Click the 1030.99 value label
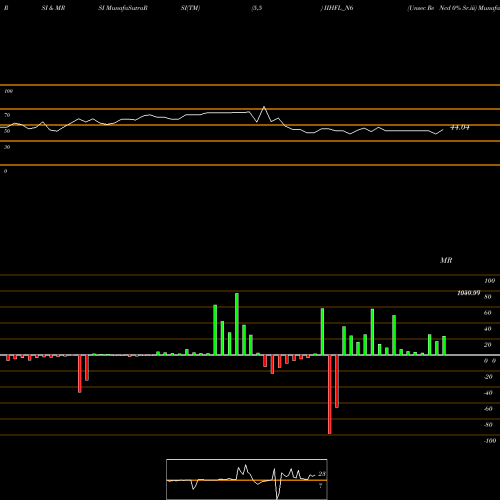The height and width of the screenshot is (500, 500). (469, 293)
